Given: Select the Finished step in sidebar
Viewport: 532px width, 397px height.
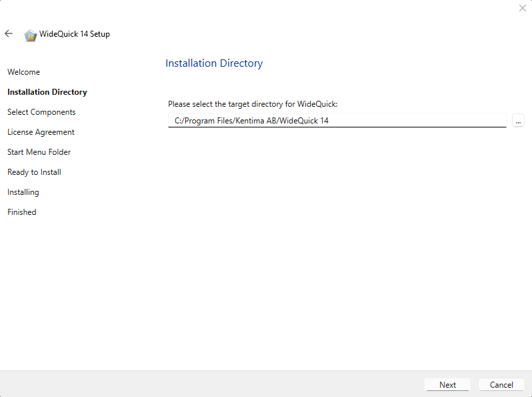Looking at the screenshot, I should (22, 212).
